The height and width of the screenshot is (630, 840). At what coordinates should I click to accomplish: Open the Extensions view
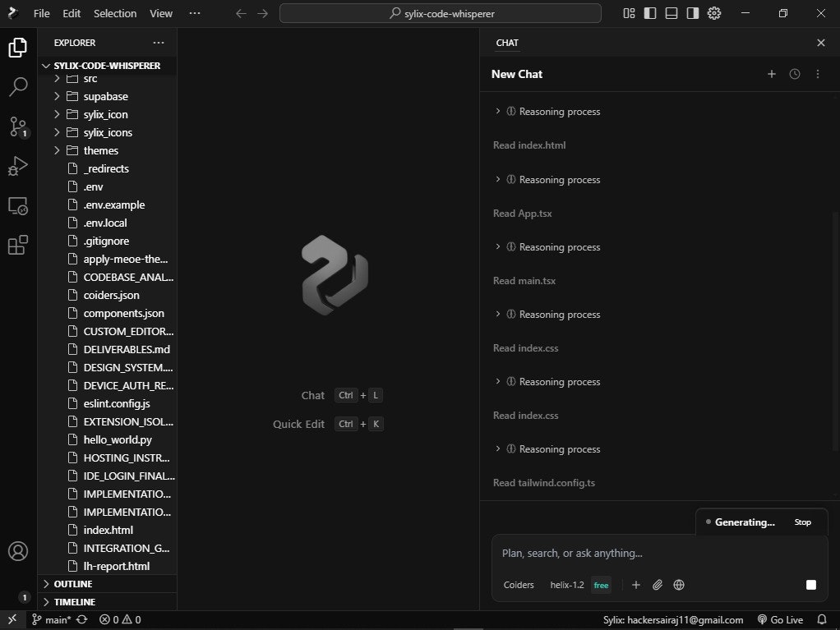[18, 245]
